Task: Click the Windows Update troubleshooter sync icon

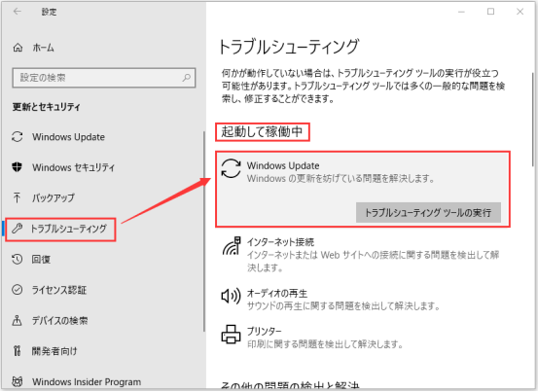Action: [231, 168]
